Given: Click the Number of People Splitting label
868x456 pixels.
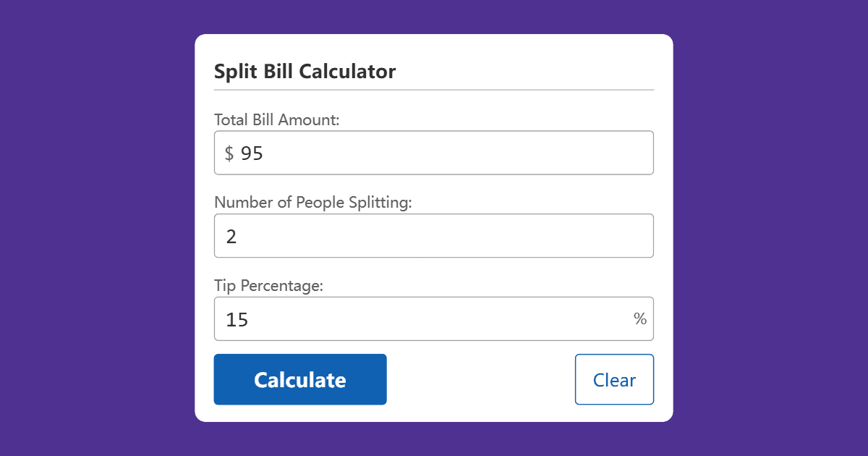Looking at the screenshot, I should [x=312, y=202].
